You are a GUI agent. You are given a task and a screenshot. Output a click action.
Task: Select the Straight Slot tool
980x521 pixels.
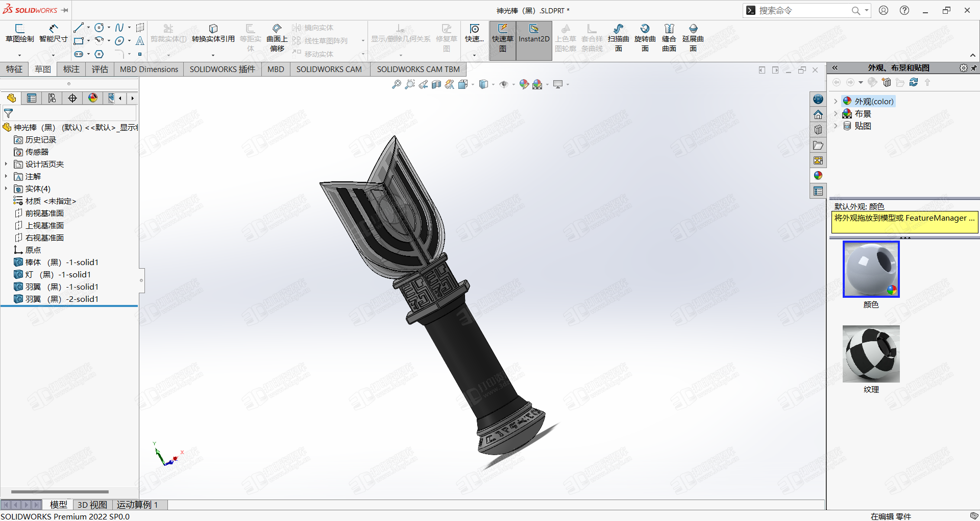coord(78,54)
